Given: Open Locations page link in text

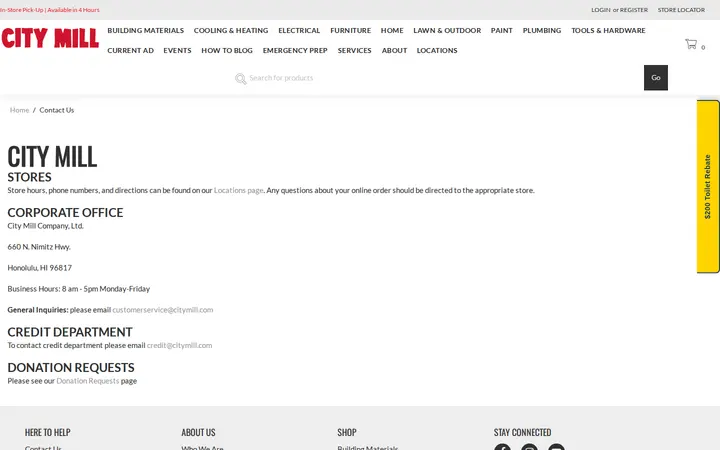Looking at the screenshot, I should click(x=238, y=190).
